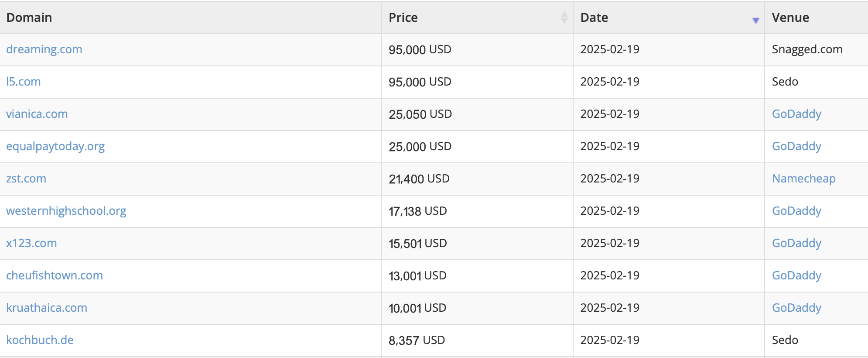This screenshot has width=868, height=358.
Task: Click kochbuch.de domain link
Action: pos(40,340)
